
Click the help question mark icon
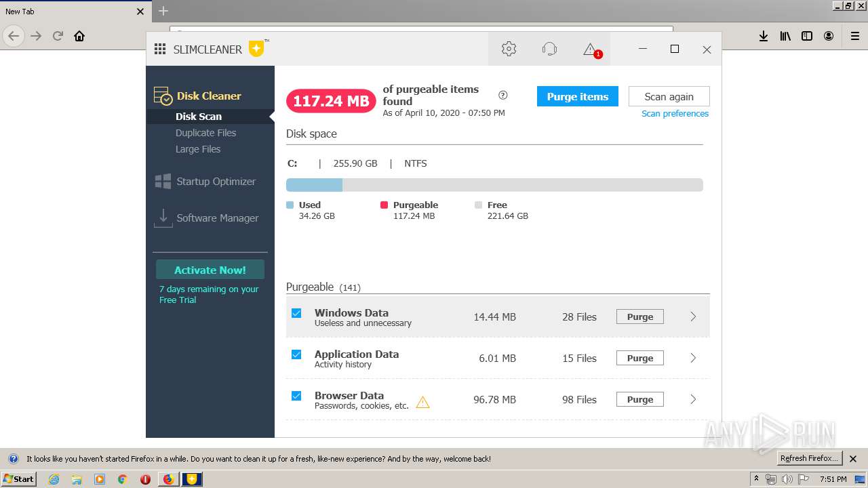point(502,95)
